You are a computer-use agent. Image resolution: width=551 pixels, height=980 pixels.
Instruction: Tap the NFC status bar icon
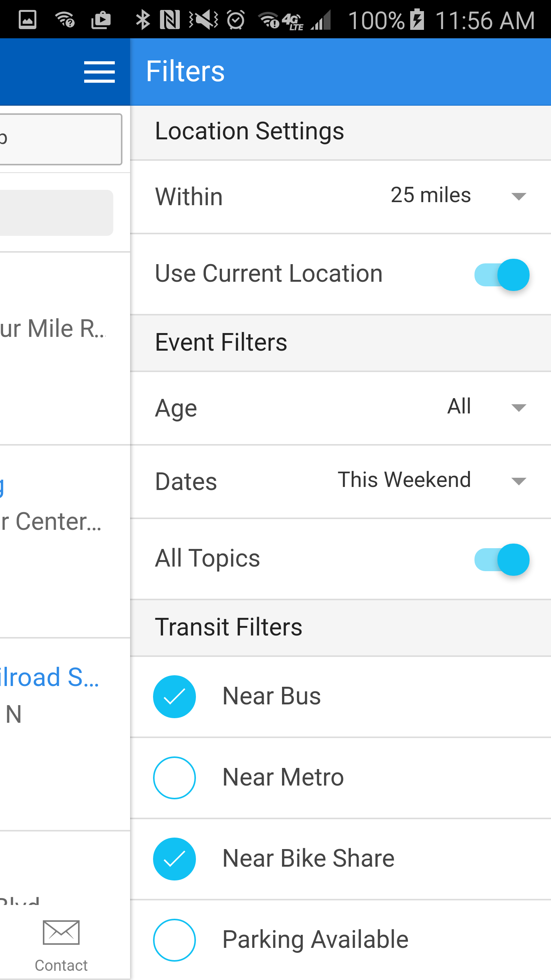point(170,20)
